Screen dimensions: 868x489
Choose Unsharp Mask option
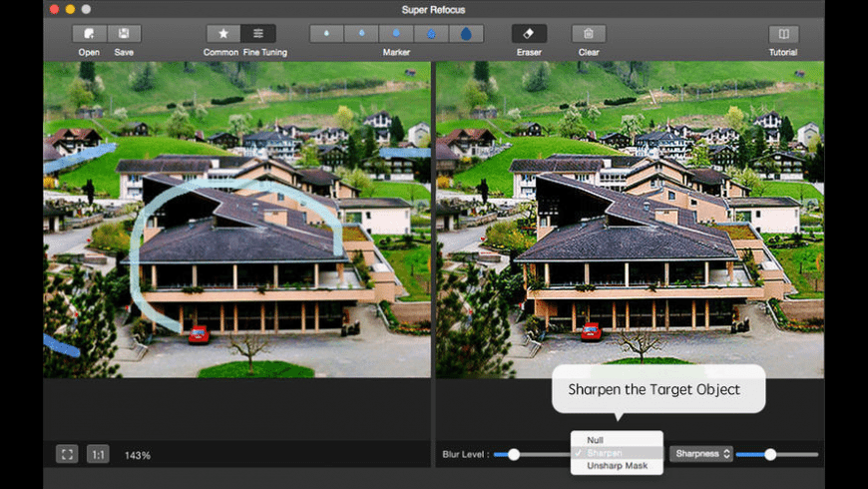pyautogui.click(x=617, y=466)
